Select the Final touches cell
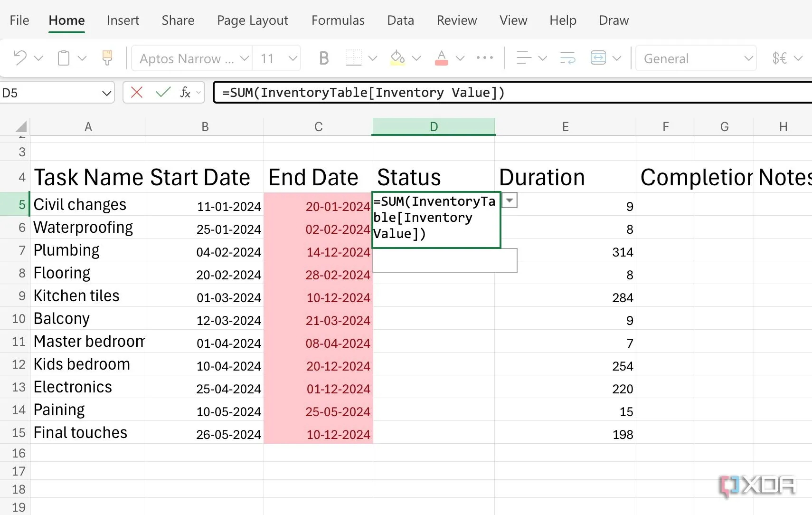The width and height of the screenshot is (812, 515). 88,432
